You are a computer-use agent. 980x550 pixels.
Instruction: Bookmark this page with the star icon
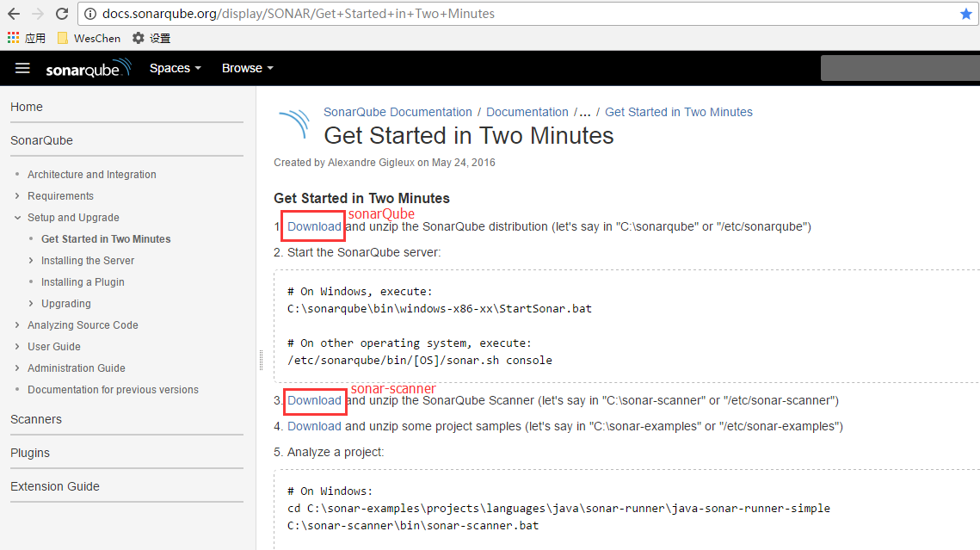pos(965,14)
